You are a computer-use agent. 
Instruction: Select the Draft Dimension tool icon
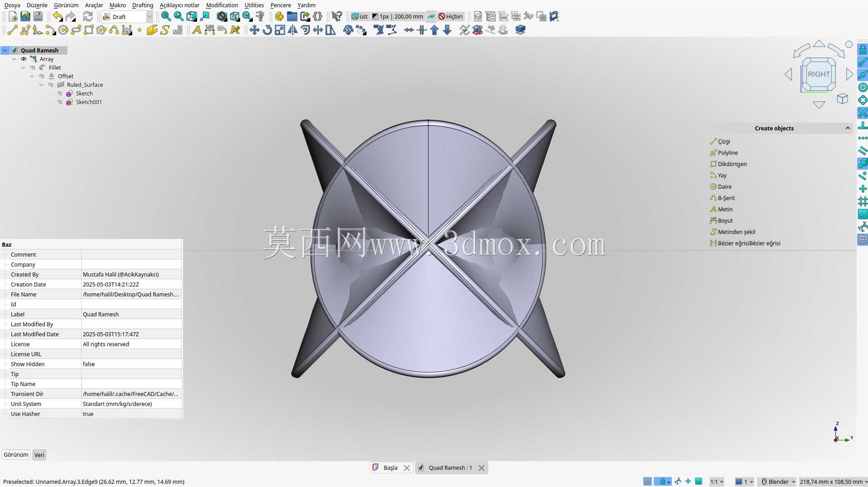tap(209, 30)
